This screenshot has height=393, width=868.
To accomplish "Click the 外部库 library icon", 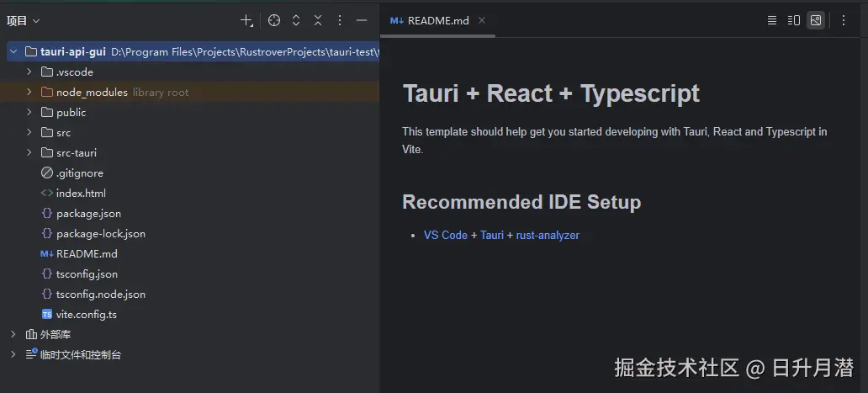I will [x=32, y=334].
